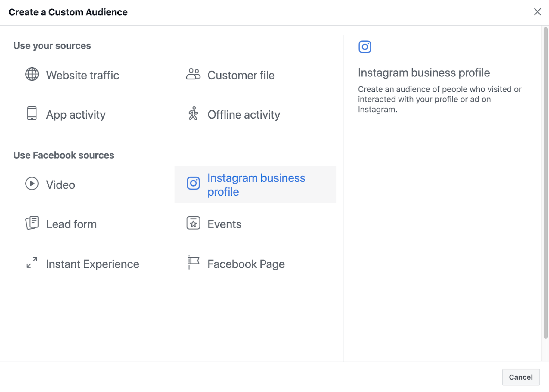Choose the Instant Experience text label

[92, 264]
